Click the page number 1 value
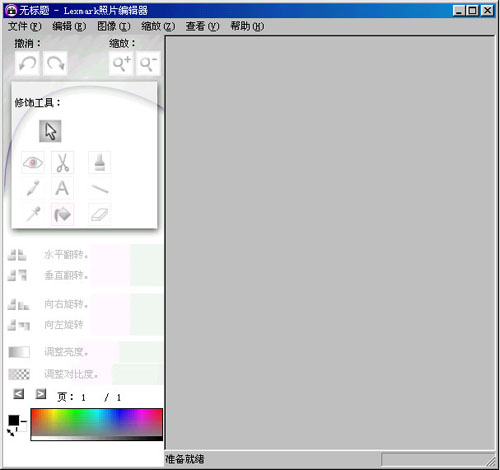500x470 pixels. (83, 397)
